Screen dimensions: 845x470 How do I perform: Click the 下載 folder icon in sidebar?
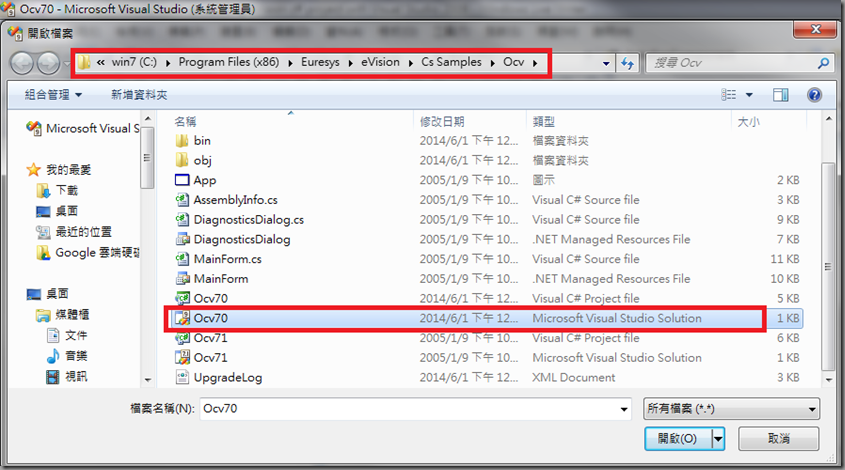pos(43,190)
